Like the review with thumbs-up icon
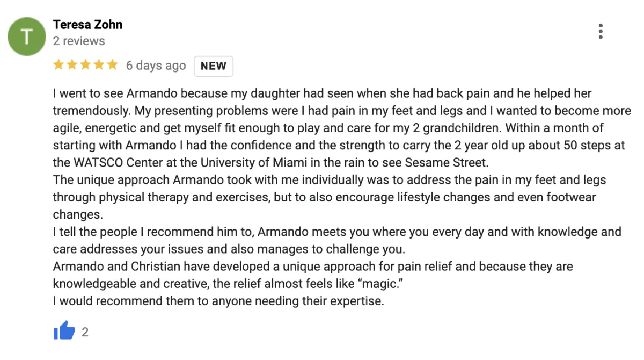 [64, 331]
